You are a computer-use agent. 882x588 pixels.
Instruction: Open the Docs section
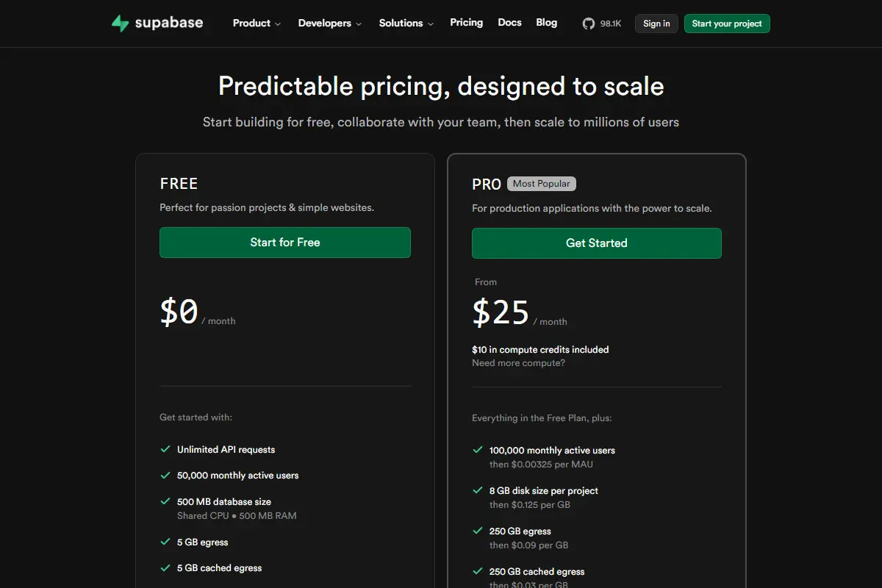coord(509,23)
